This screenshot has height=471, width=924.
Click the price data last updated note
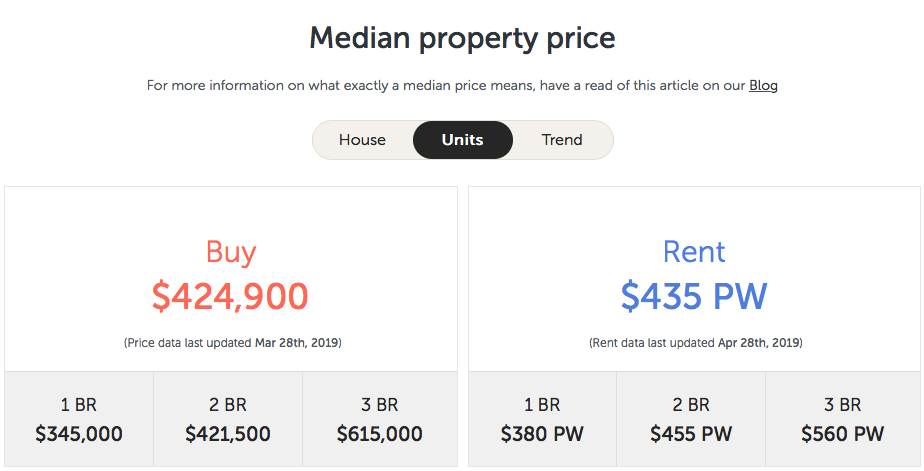(x=233, y=342)
